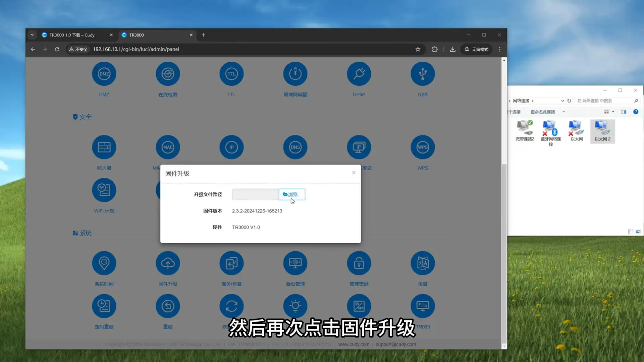Expand the browser tab search dropdown
Viewport: 644px width, 362px height.
click(x=32, y=35)
